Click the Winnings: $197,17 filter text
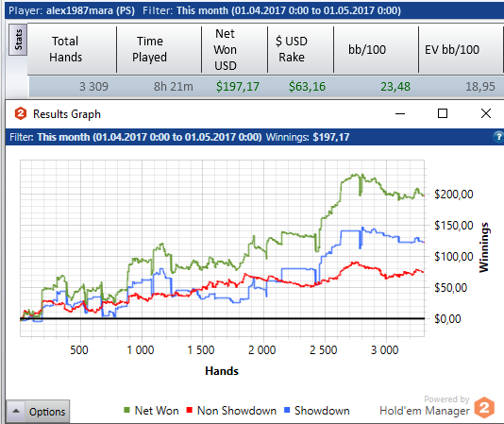504x424 pixels. [308, 137]
